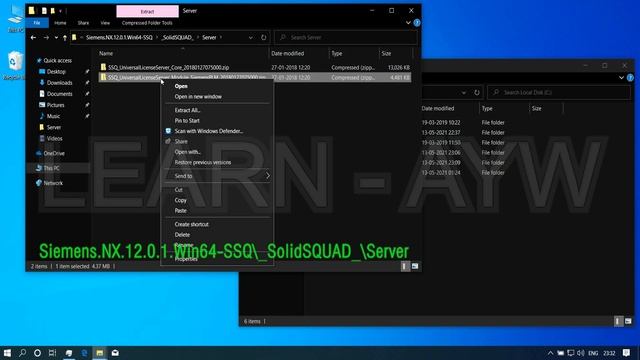640x360 pixels.
Task: Choose Pin to Start
Action: click(187, 121)
